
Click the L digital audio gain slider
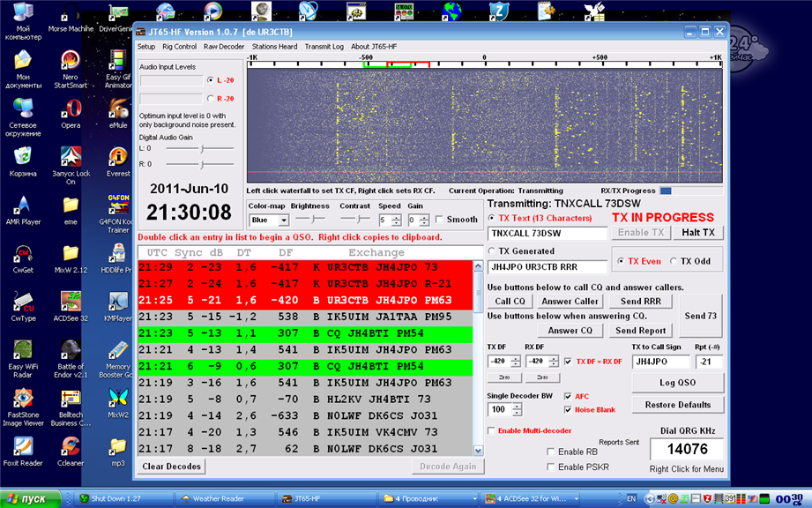click(200, 149)
